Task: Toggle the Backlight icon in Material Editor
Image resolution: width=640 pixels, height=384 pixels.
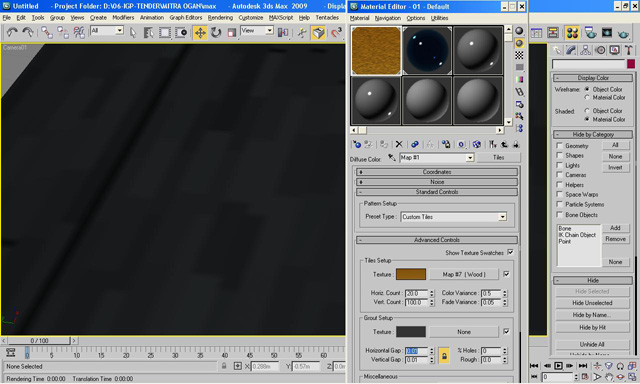Action: (519, 43)
